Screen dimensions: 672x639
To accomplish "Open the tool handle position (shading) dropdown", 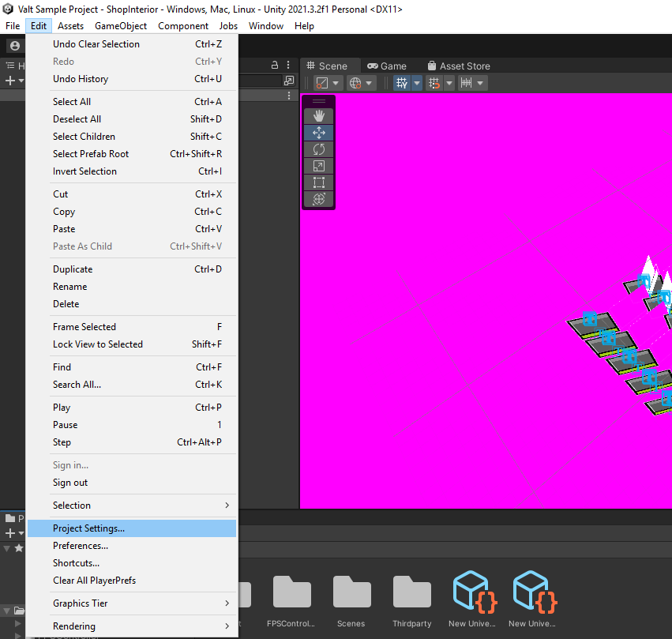I will pyautogui.click(x=328, y=83).
